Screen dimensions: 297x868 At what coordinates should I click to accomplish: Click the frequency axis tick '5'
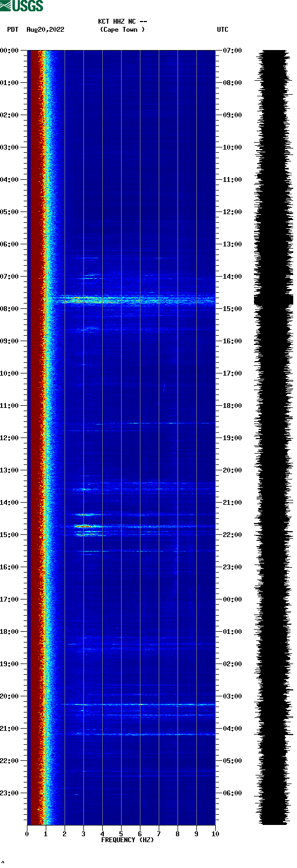121,834
